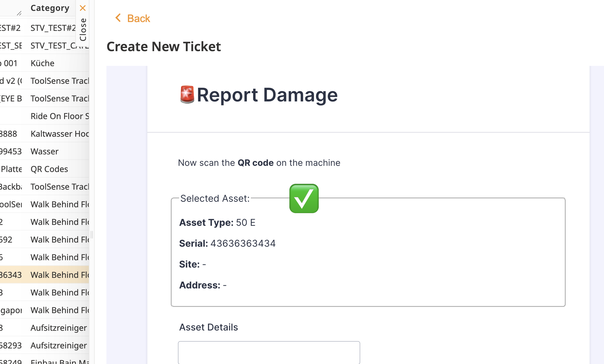The height and width of the screenshot is (364, 604).
Task: Click the Asset Details input field
Action: coord(269,352)
